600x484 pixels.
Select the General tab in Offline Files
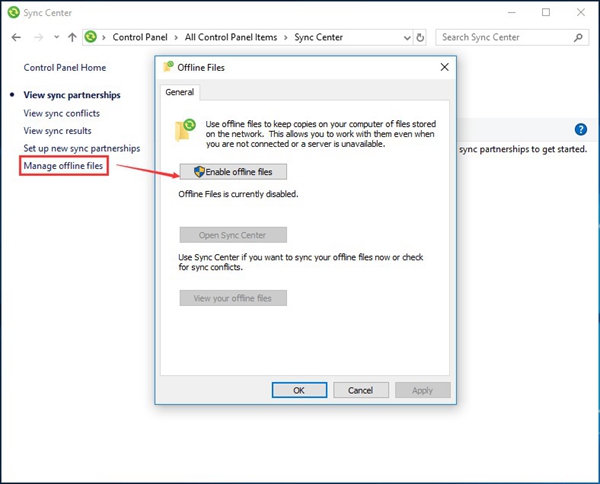tap(179, 92)
